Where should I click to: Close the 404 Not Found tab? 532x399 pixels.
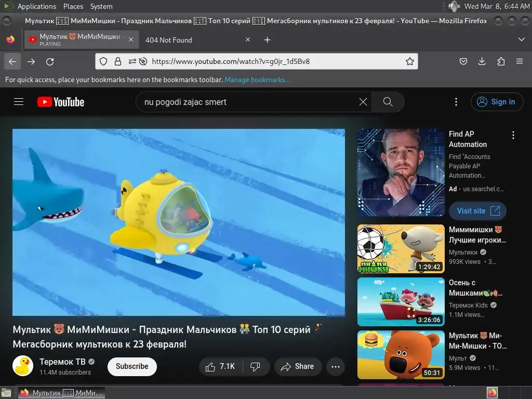click(248, 39)
